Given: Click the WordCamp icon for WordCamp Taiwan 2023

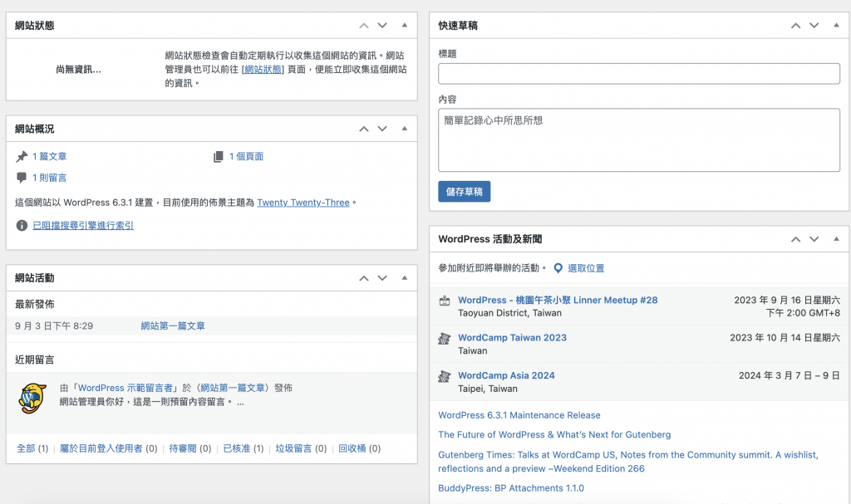Looking at the screenshot, I should coord(445,339).
